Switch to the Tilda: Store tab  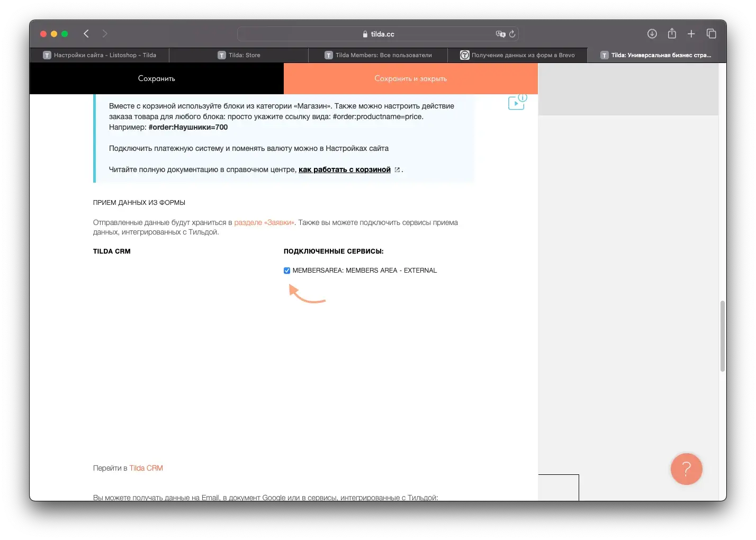239,55
